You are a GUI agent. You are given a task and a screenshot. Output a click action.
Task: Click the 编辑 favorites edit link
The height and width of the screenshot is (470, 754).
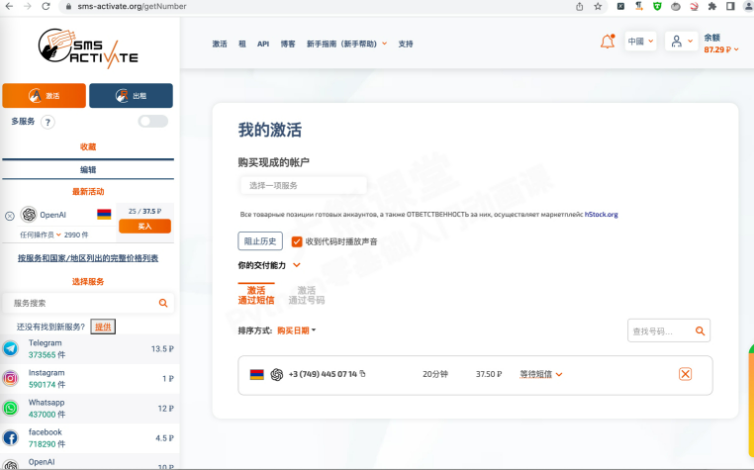coord(88,170)
